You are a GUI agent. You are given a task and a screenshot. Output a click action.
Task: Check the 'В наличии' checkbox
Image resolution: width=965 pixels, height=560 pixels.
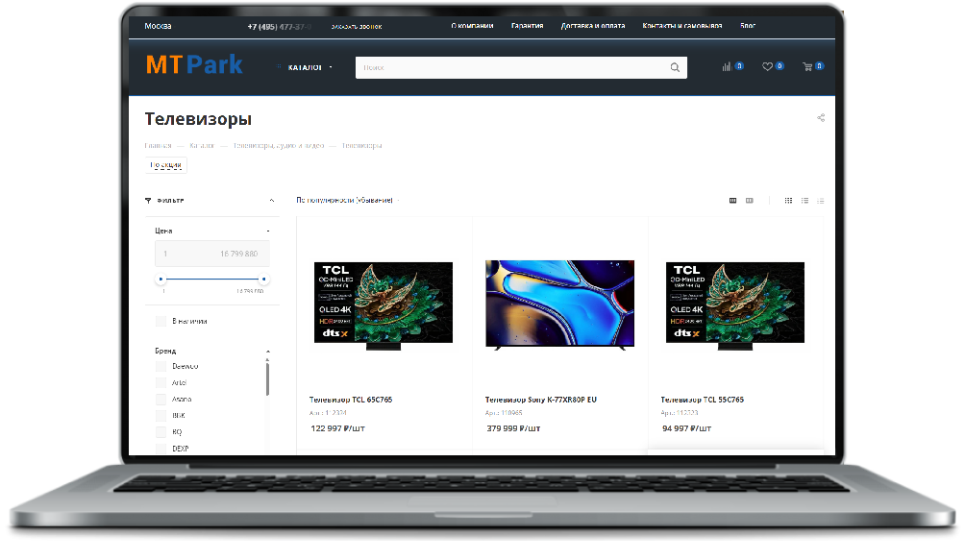coord(161,321)
